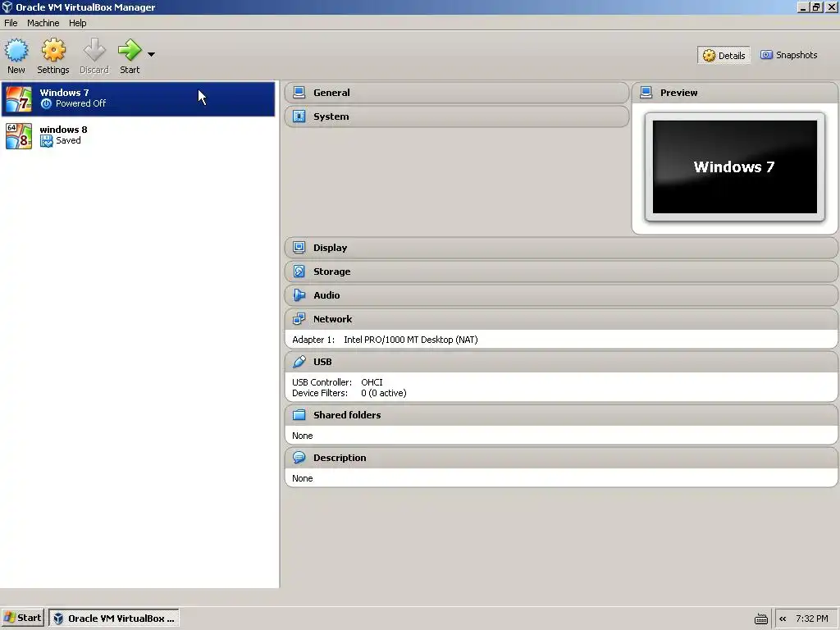Image resolution: width=840 pixels, height=630 pixels.
Task: Expand the General section header
Action: click(x=457, y=93)
